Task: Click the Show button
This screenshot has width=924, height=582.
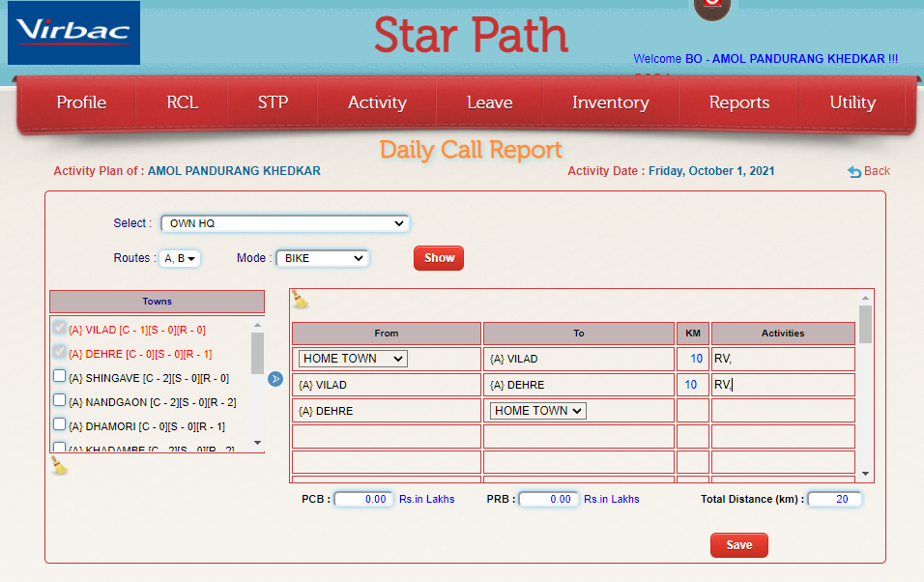Action: point(439,258)
